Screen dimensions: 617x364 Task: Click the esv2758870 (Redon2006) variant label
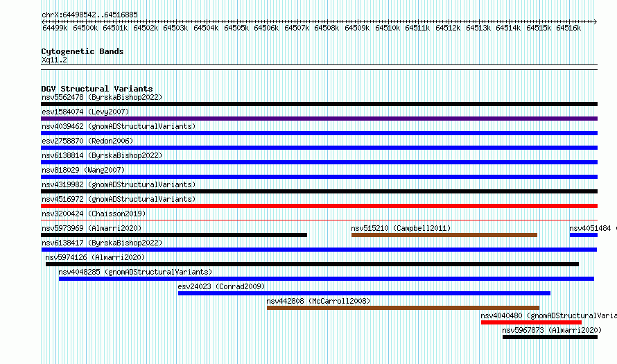pos(87,141)
